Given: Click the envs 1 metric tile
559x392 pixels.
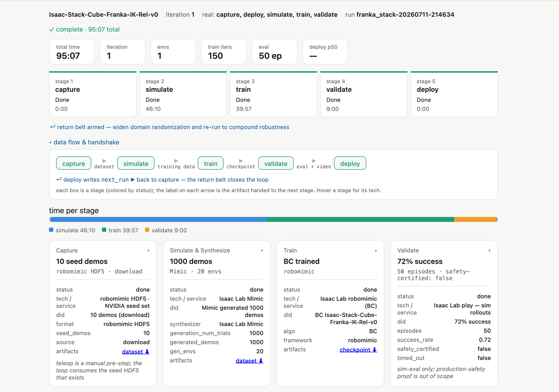Looking at the screenshot, I should pos(173,52).
